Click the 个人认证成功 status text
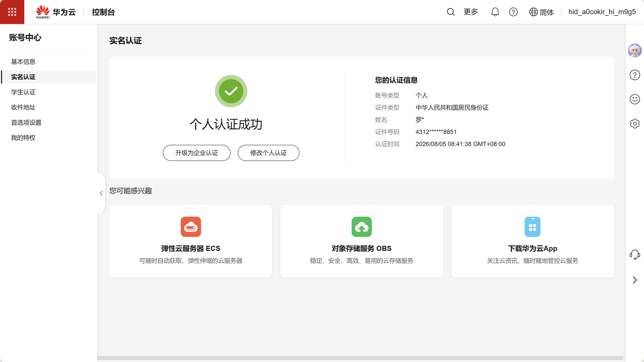The width and height of the screenshot is (644, 362). click(x=226, y=124)
